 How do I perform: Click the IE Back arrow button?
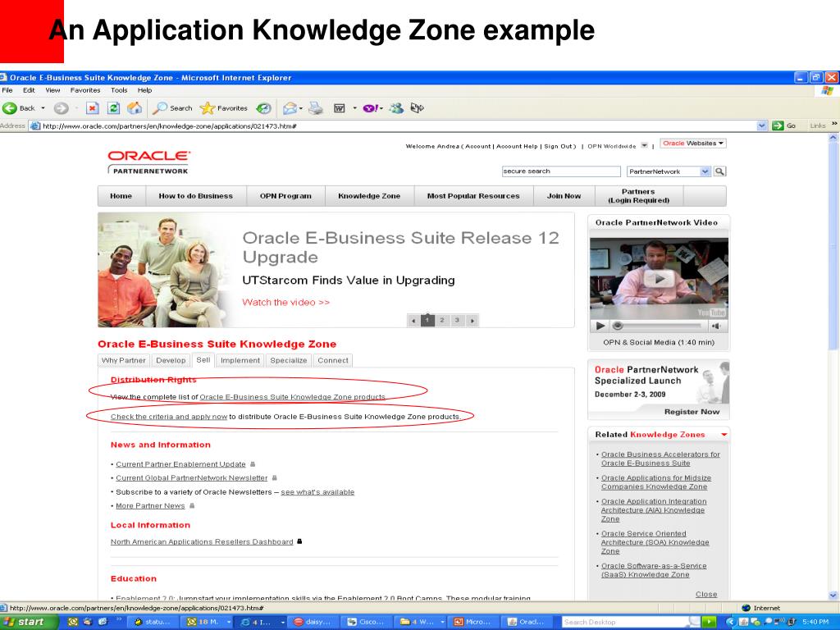point(10,108)
